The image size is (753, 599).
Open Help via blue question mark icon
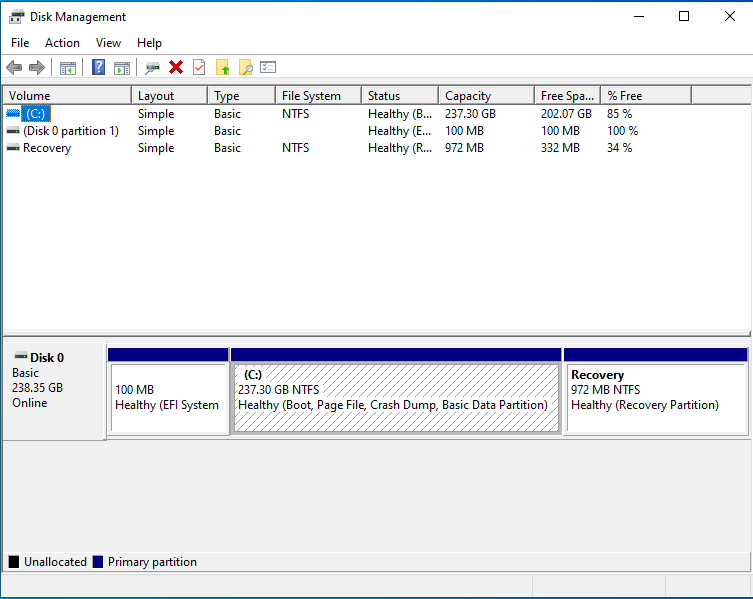[x=98, y=67]
